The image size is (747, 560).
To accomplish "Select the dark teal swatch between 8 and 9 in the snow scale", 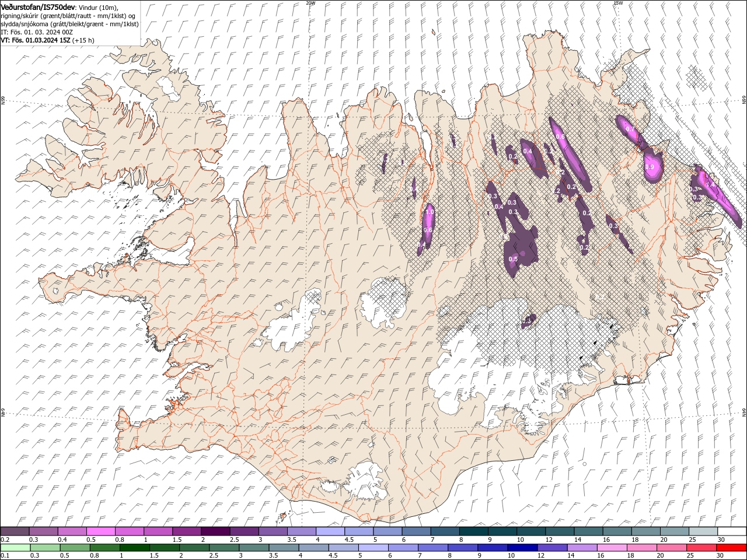I will pyautogui.click(x=473, y=531).
